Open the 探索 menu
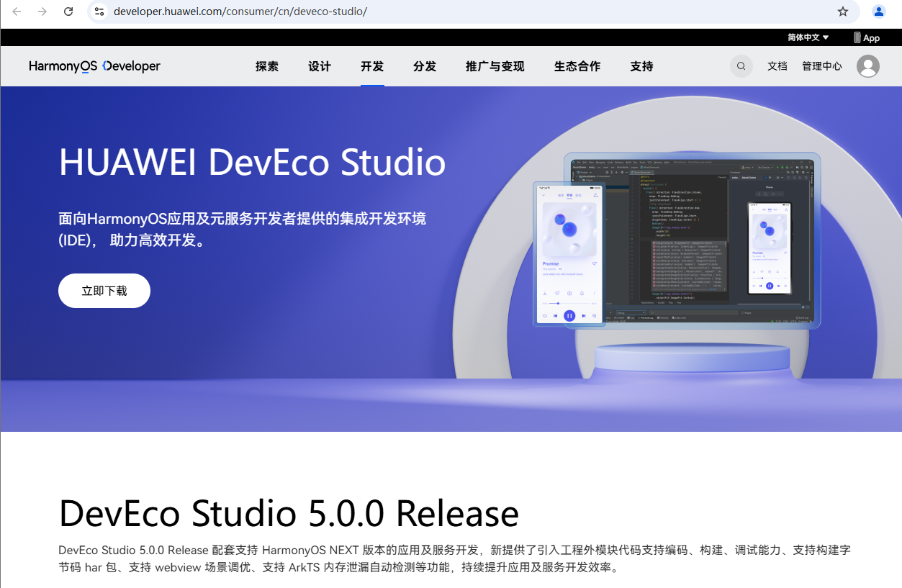Screen dimensions: 902x588 click(267, 66)
